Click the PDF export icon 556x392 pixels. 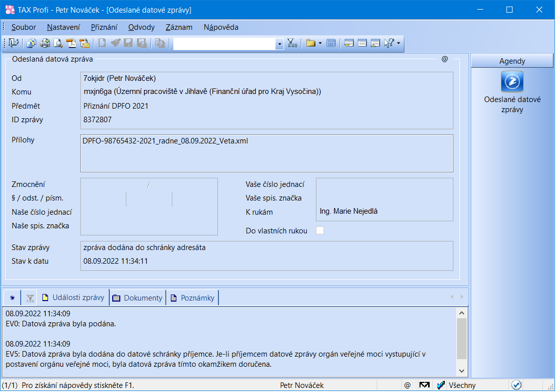pyautogui.click(x=72, y=43)
